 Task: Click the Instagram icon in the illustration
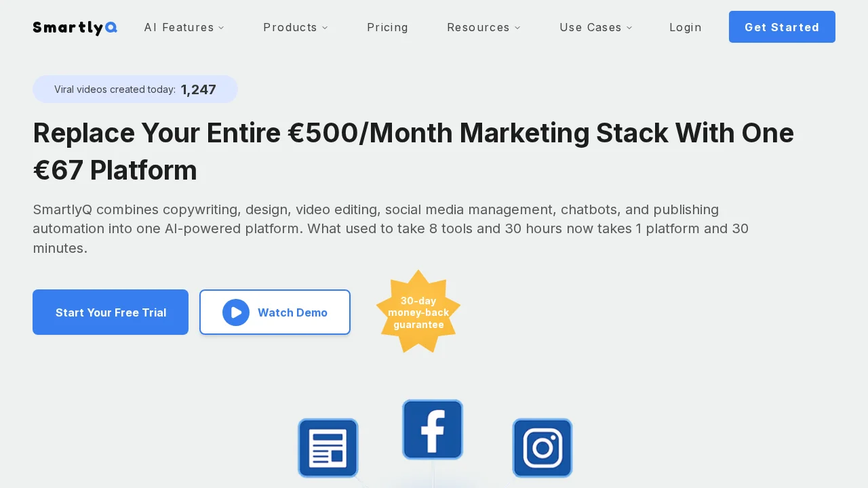[x=542, y=447]
